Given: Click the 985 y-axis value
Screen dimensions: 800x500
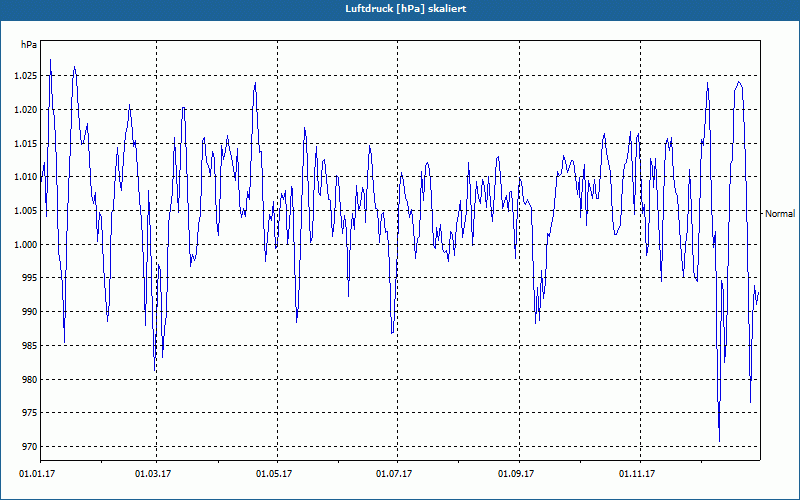Looking at the screenshot, I should 30,345.
